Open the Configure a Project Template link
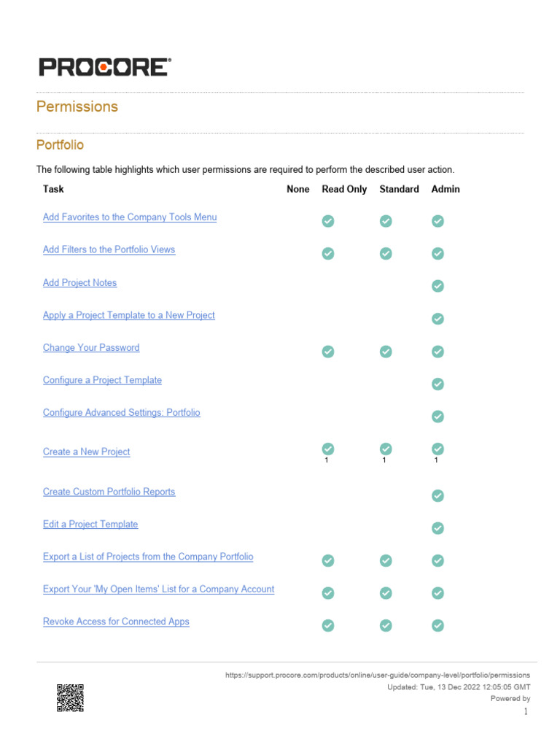This screenshot has width=560, height=747. click(x=102, y=380)
